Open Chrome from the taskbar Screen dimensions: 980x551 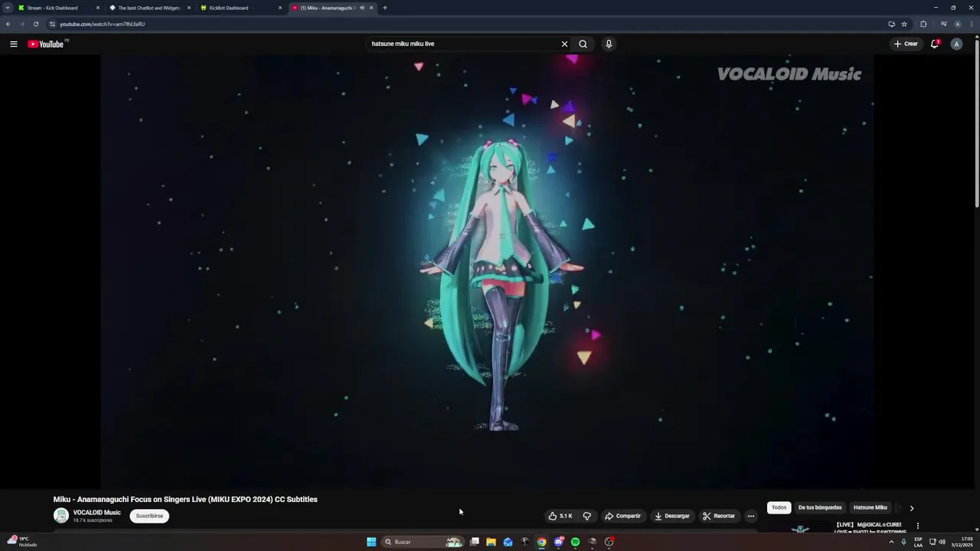coord(541,542)
